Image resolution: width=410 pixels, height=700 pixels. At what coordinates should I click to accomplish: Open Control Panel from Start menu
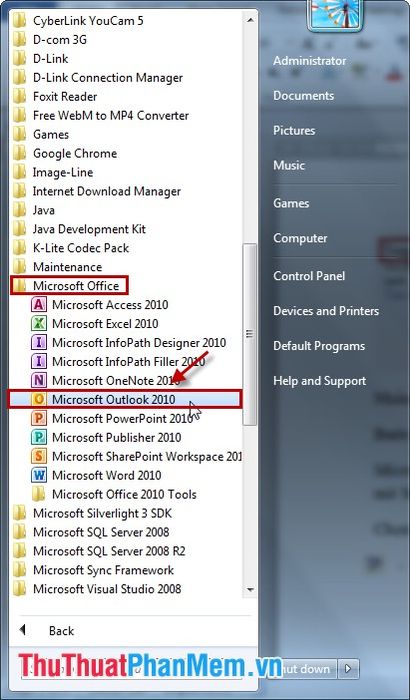click(x=309, y=276)
